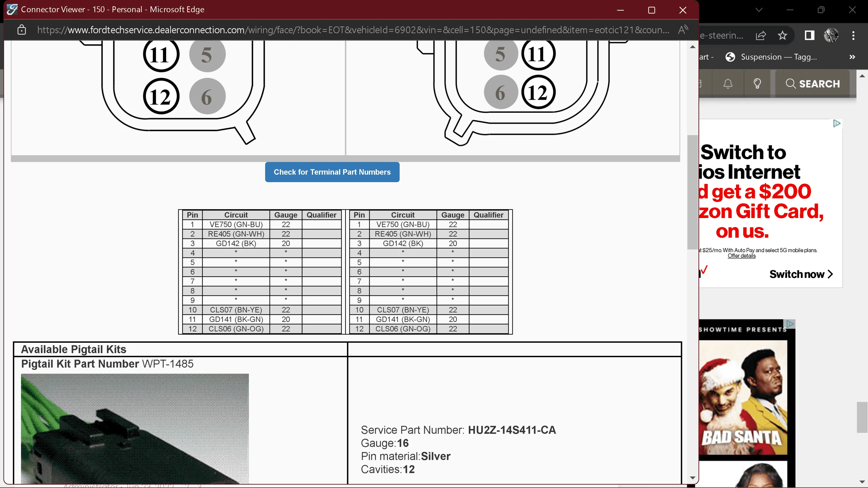Click pin 11 circle in right connector

538,54
